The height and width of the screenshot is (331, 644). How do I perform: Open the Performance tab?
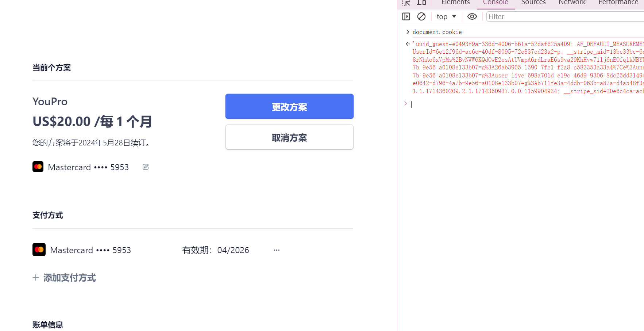pos(618,3)
